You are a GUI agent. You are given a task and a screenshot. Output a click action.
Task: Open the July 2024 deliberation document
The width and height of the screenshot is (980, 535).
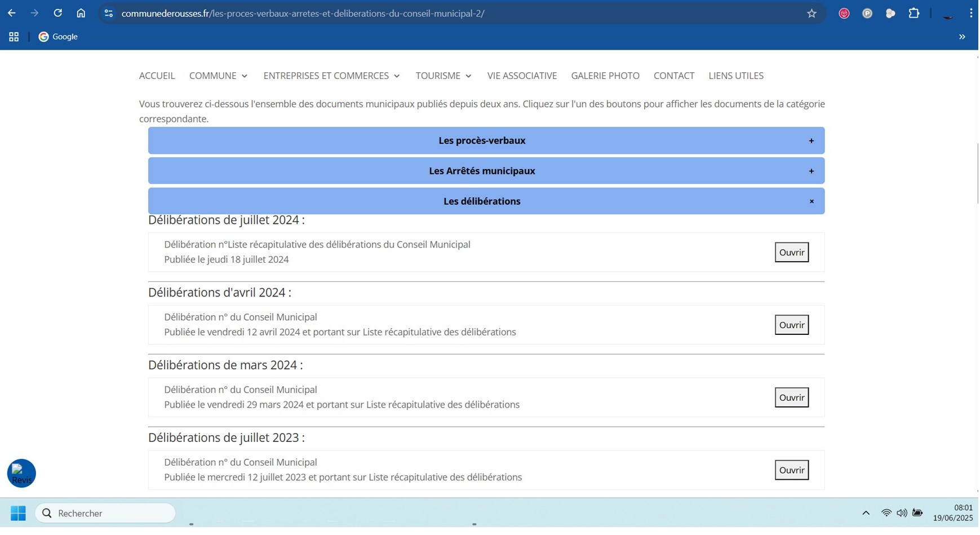tap(791, 253)
